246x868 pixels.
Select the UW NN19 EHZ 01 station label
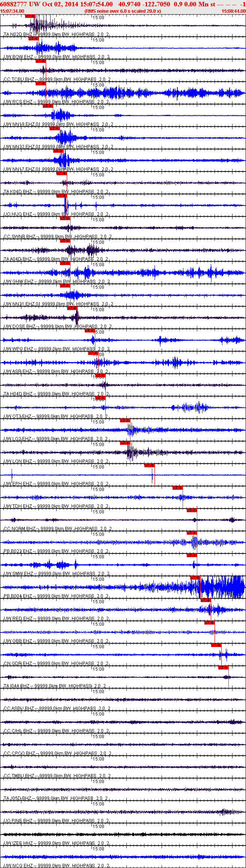58,124
